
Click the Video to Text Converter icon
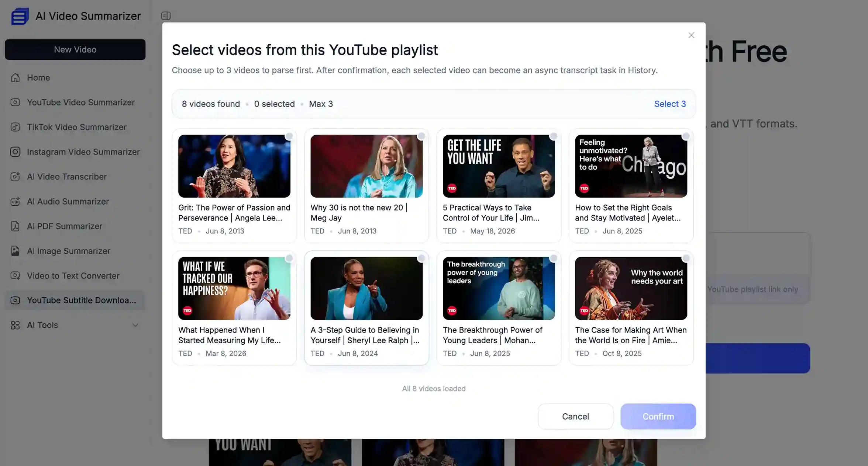pyautogui.click(x=15, y=275)
